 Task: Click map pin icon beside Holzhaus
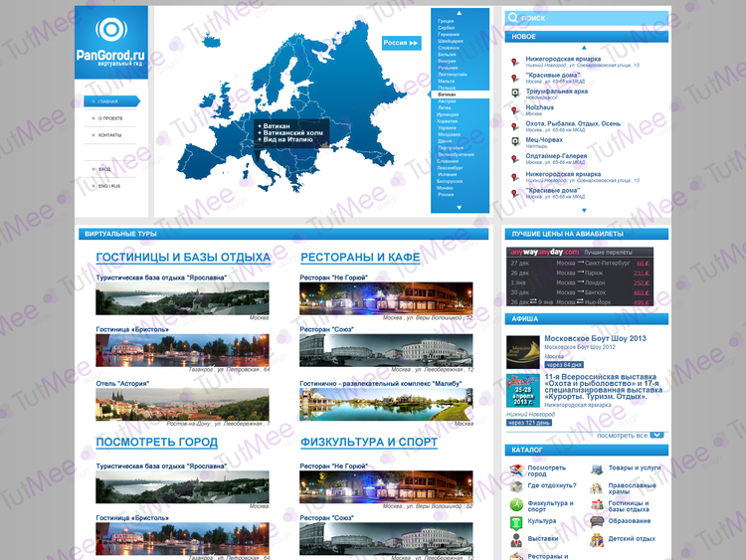(x=514, y=108)
